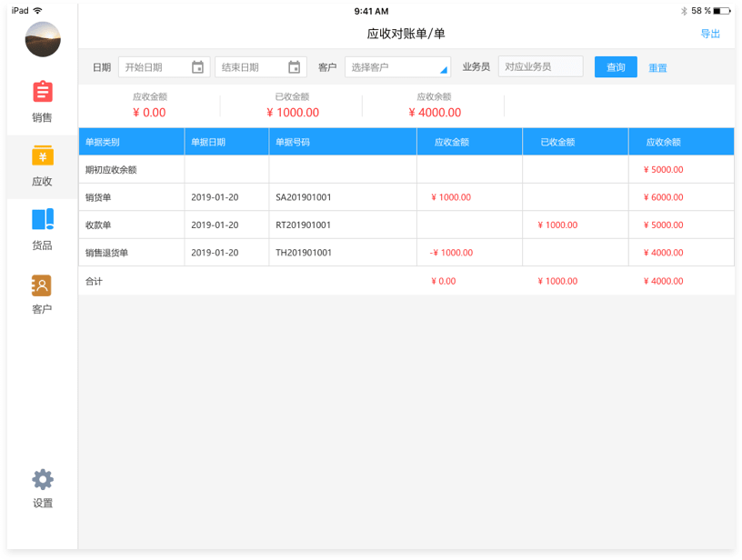Viewport: 742px width, 560px height.
Task: Click the 应收余额 column header
Action: (681, 142)
